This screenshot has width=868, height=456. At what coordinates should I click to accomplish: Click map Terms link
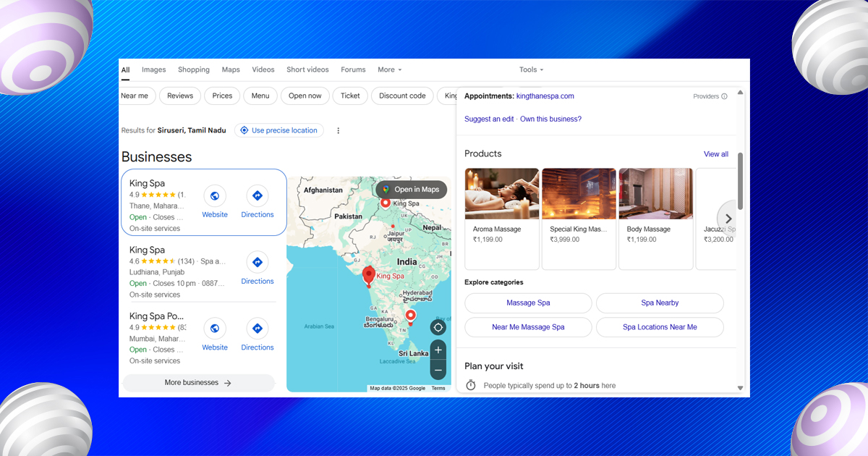(438, 389)
